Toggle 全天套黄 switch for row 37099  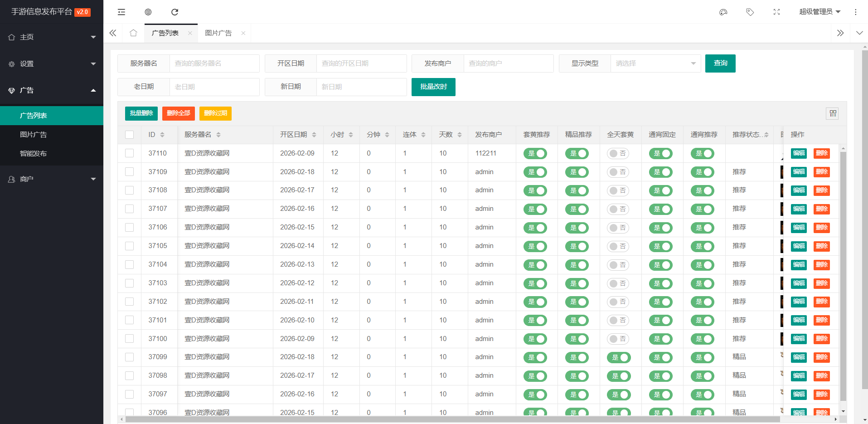point(619,357)
